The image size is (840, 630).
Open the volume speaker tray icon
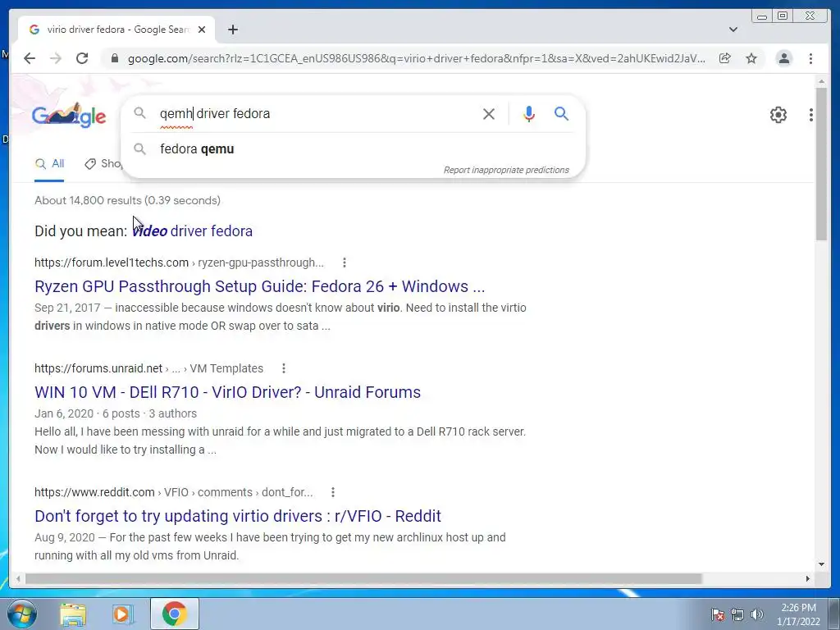(x=756, y=614)
